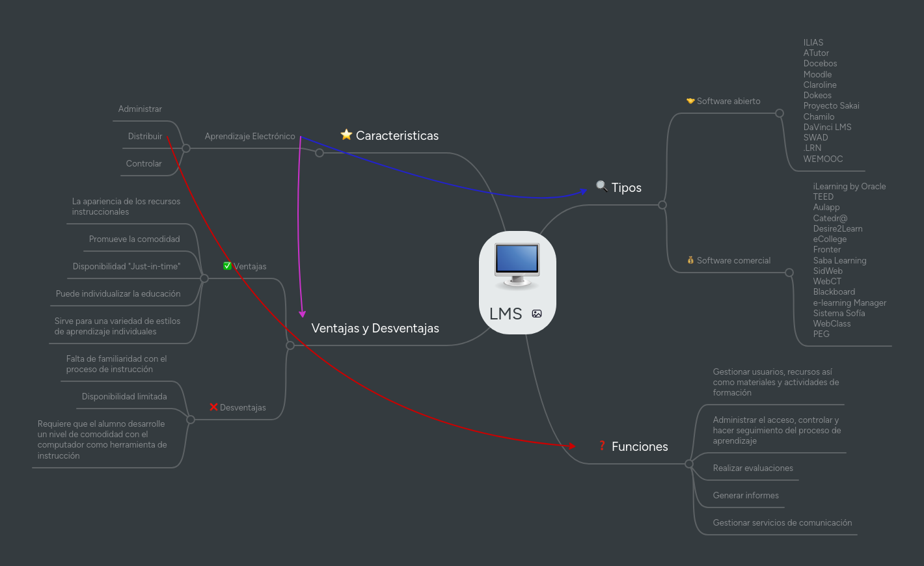This screenshot has width=924, height=566.
Task: Select the Blackboard list entry
Action: pyautogui.click(x=834, y=291)
